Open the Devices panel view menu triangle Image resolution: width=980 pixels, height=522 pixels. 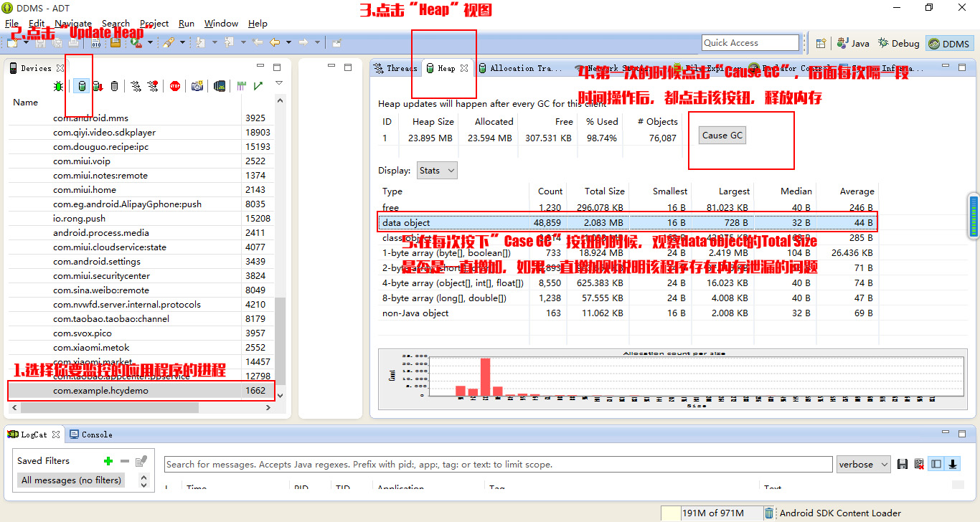[279, 84]
